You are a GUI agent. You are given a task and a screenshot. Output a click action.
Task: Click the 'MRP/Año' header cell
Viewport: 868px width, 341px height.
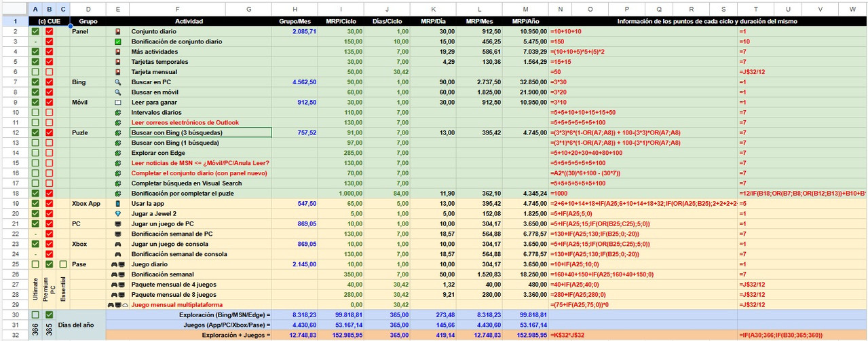point(525,22)
